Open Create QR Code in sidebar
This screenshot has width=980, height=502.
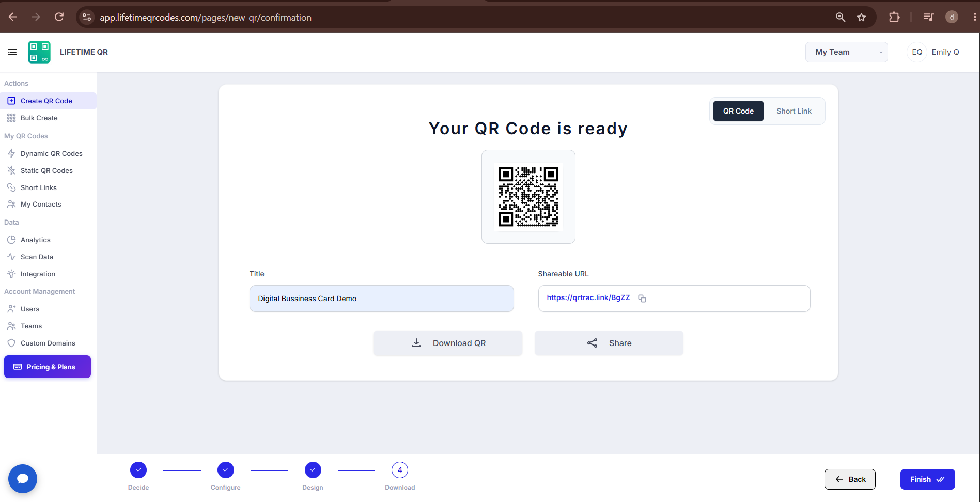49,101
